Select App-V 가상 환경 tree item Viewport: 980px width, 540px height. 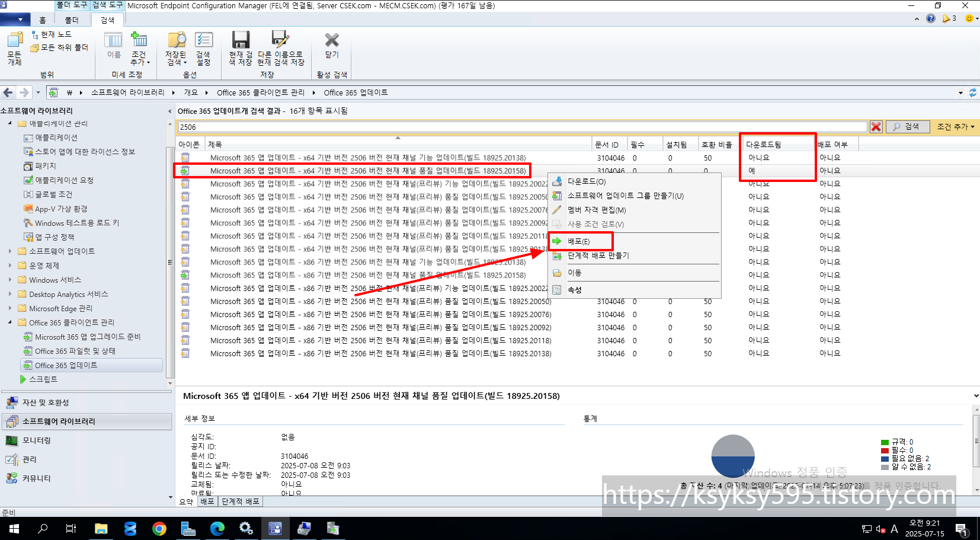(55, 209)
